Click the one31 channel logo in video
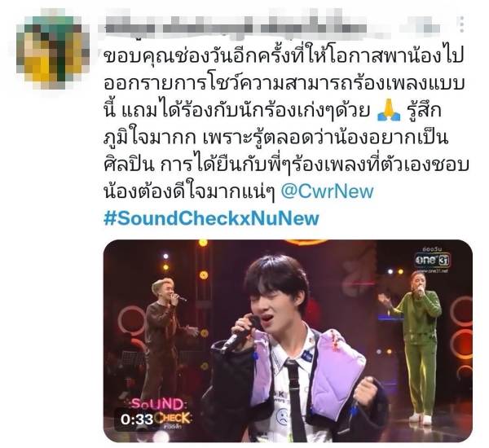The width and height of the screenshot is (489, 448). [433, 260]
